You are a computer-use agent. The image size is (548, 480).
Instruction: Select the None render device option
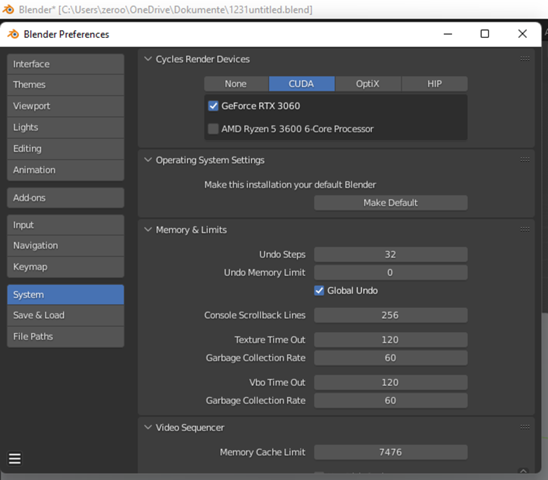(236, 84)
